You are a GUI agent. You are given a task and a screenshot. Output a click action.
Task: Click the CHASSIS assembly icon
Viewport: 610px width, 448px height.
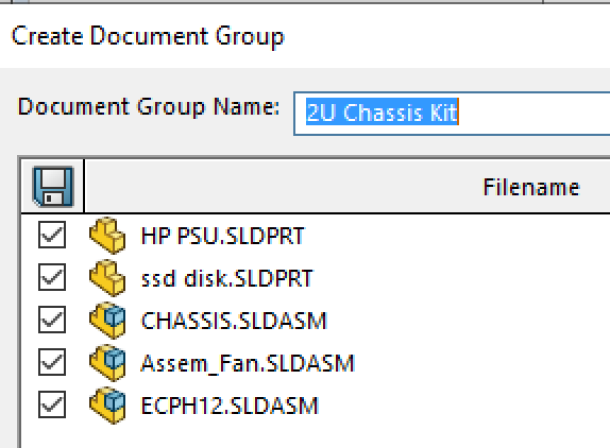[x=105, y=321]
